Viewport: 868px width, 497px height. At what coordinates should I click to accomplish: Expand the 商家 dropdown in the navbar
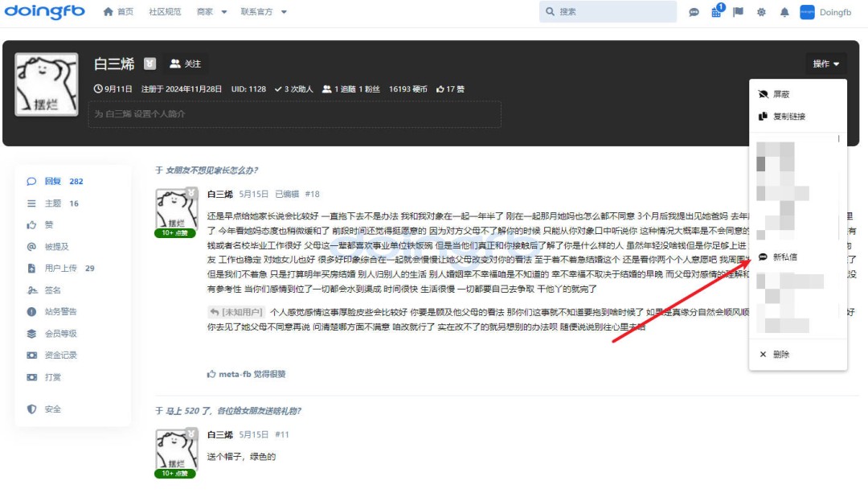click(212, 12)
